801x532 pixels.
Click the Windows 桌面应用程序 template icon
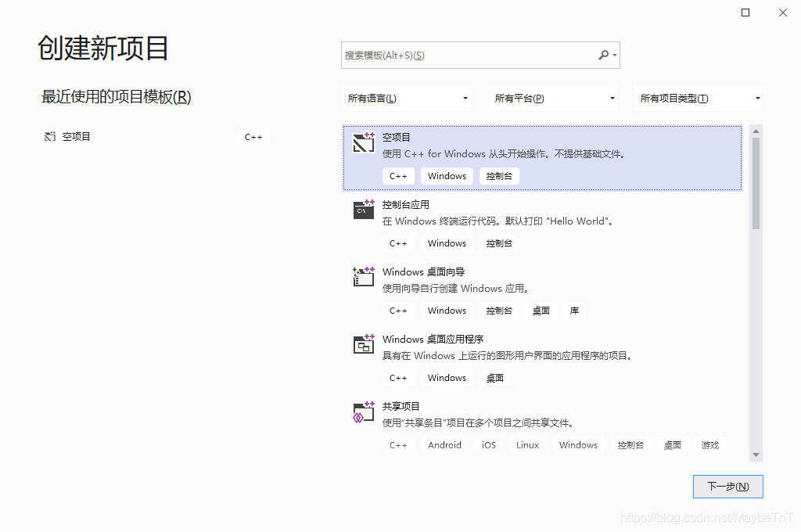coord(364,344)
